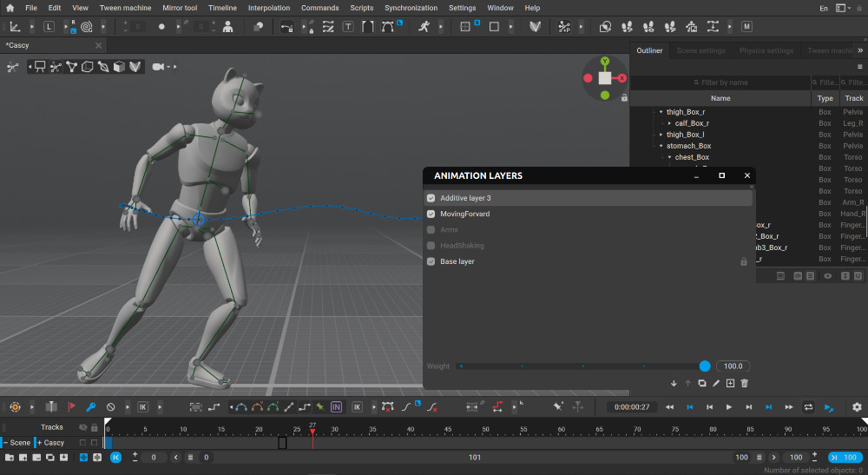Viewport: 868px width, 475px height.
Task: Collapse the thigh_Box_r tree node
Action: pos(661,112)
